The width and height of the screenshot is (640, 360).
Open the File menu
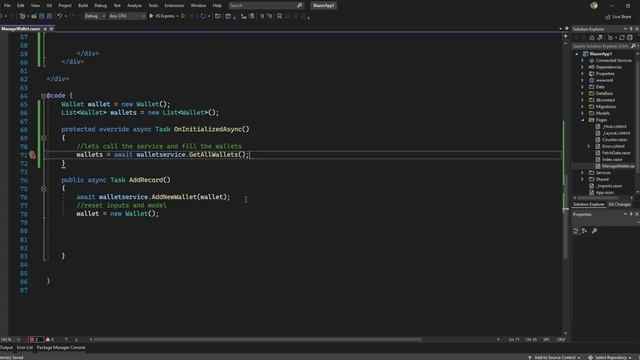[7, 5]
